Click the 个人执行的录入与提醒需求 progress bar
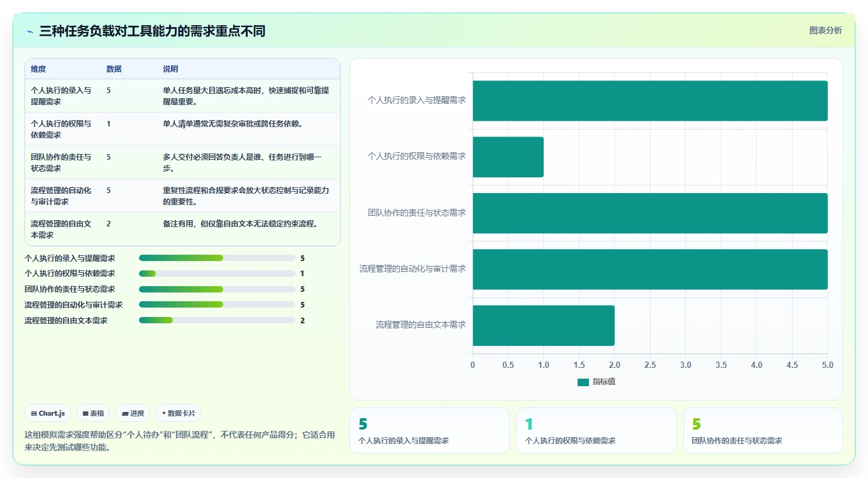 (x=217, y=258)
